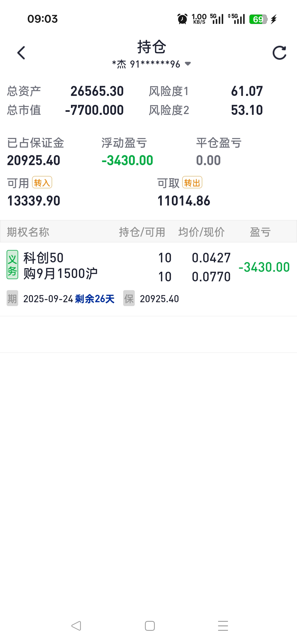Tap the battery indicator in status bar
The image size is (297, 644).
coord(258,19)
